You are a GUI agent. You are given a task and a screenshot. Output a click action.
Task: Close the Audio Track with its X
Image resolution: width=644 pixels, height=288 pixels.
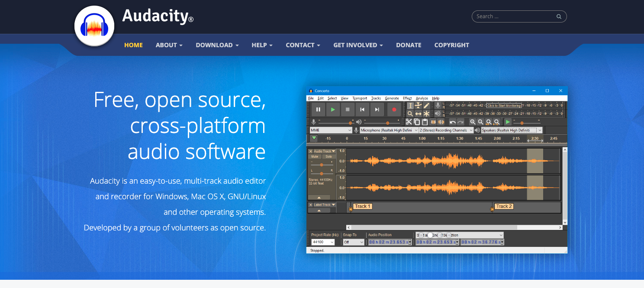pyautogui.click(x=310, y=151)
